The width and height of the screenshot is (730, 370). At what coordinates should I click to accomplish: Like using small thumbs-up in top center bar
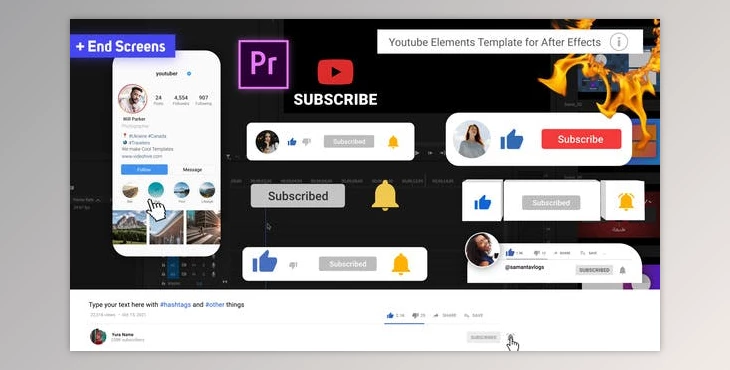pyautogui.click(x=292, y=141)
